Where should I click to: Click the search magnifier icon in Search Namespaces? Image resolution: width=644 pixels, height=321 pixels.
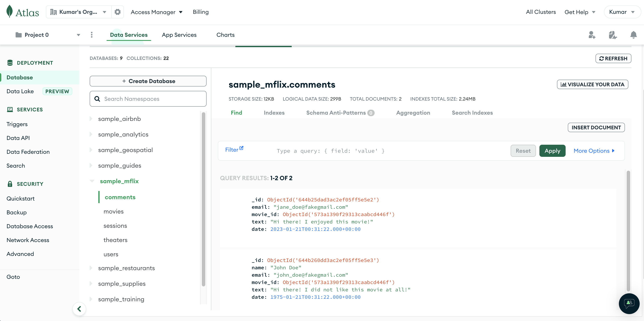click(x=97, y=99)
